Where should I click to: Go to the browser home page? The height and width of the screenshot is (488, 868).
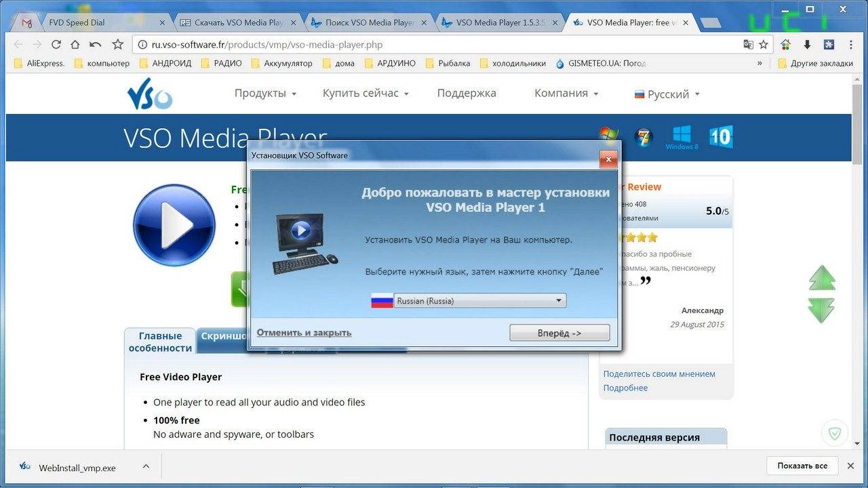(75, 45)
